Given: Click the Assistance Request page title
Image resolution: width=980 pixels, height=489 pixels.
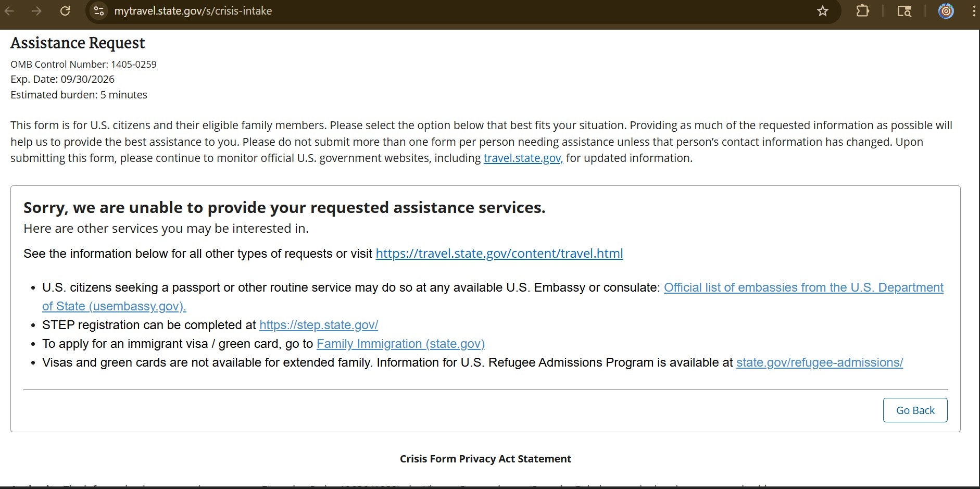Looking at the screenshot, I should (x=78, y=43).
